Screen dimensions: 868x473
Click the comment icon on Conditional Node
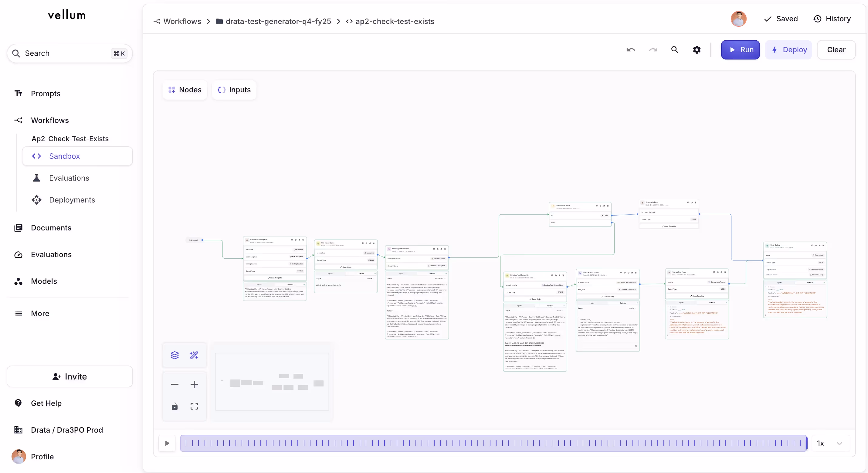pyautogui.click(x=596, y=206)
